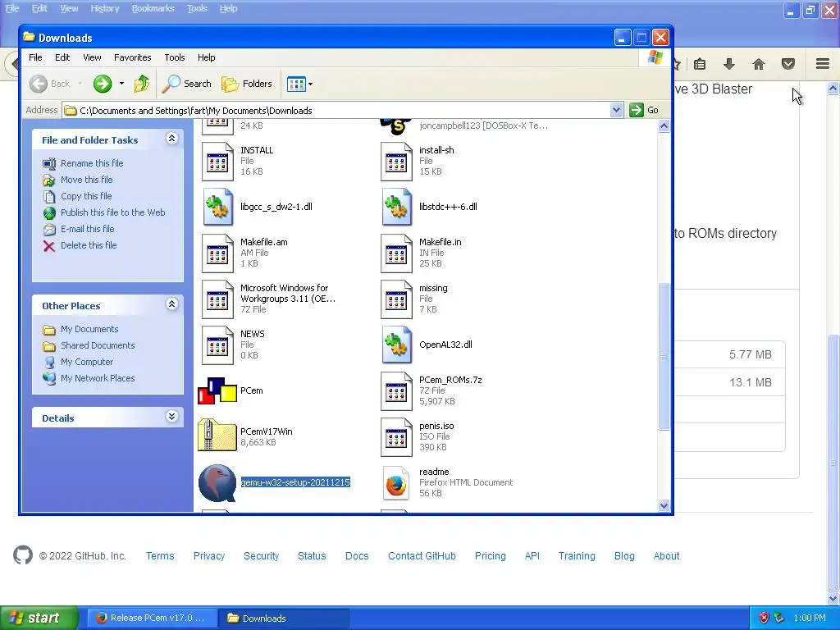Click the Windows Start button
840x630 pixels.
point(39,619)
